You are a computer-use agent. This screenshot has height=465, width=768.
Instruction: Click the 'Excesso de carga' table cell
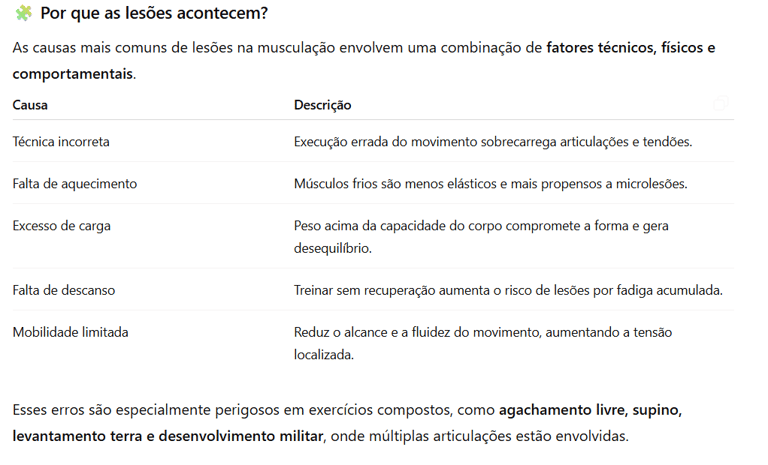(62, 226)
